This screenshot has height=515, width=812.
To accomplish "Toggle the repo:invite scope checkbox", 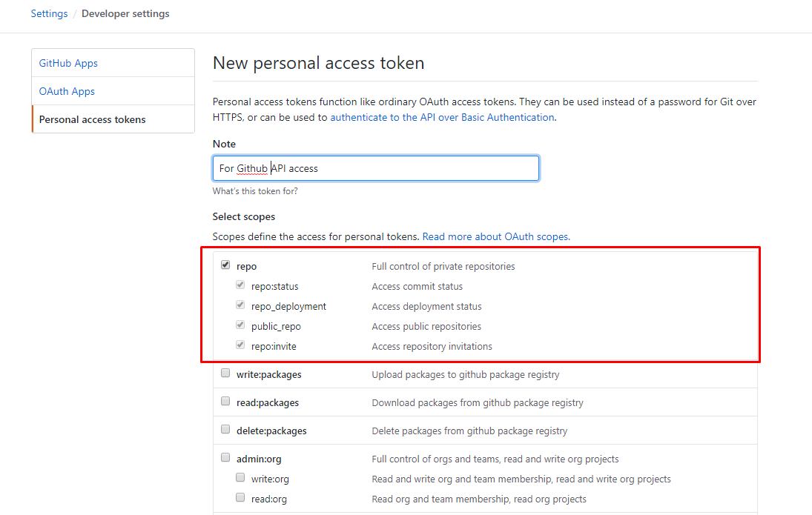I will (x=240, y=345).
